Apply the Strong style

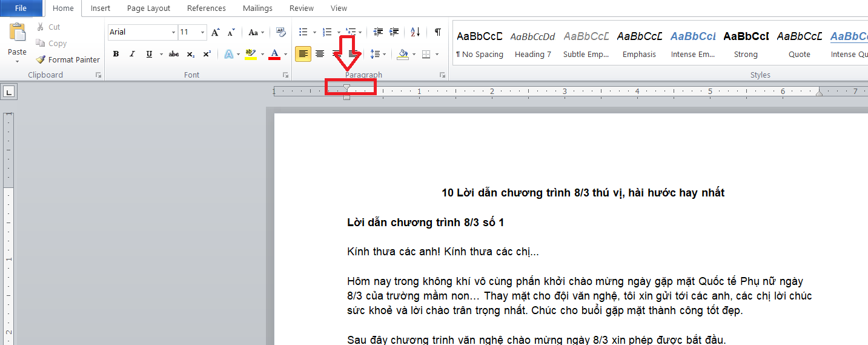click(746, 44)
